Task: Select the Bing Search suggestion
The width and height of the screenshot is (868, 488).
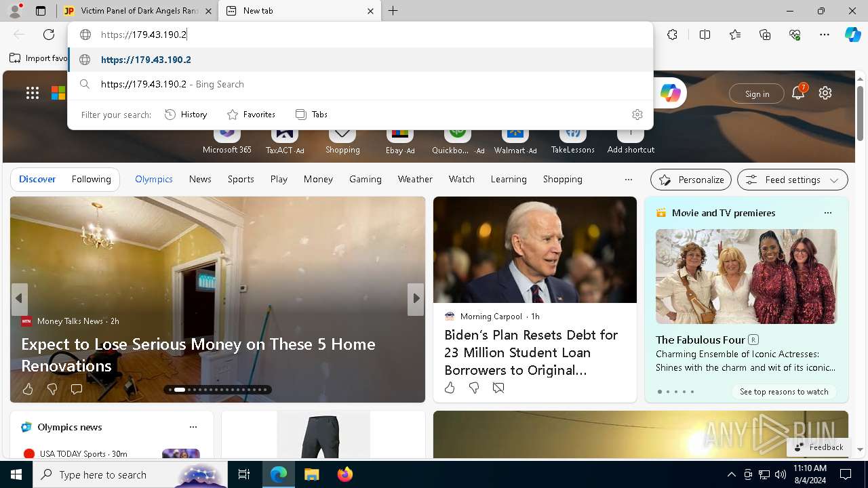Action: 361,84
